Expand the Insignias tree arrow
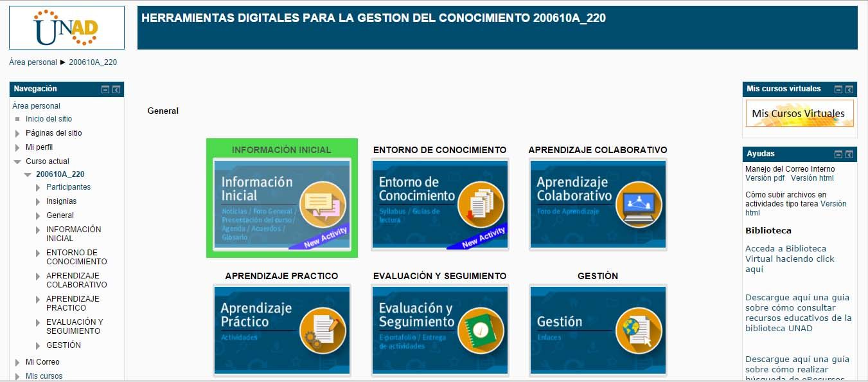This screenshot has height=382, width=868. 38,201
